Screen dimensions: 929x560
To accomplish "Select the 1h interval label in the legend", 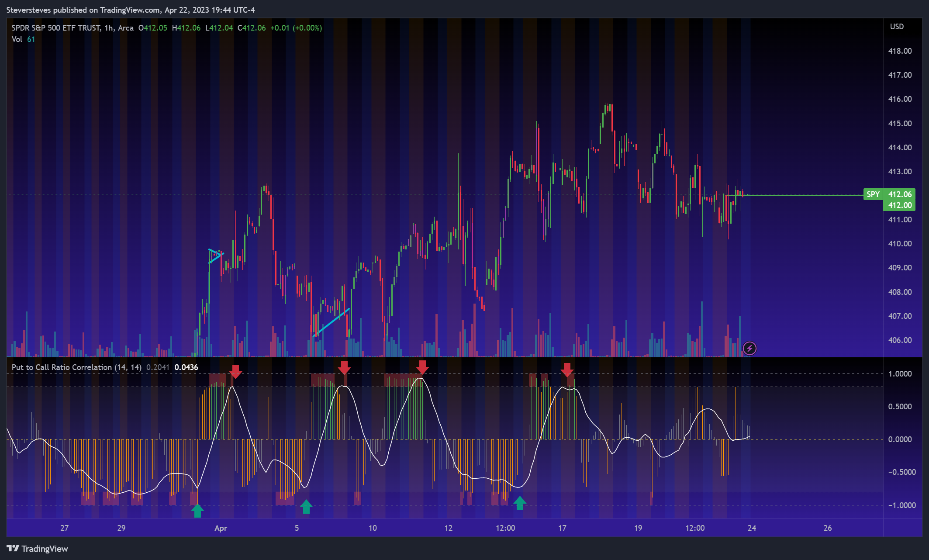I will click(109, 28).
